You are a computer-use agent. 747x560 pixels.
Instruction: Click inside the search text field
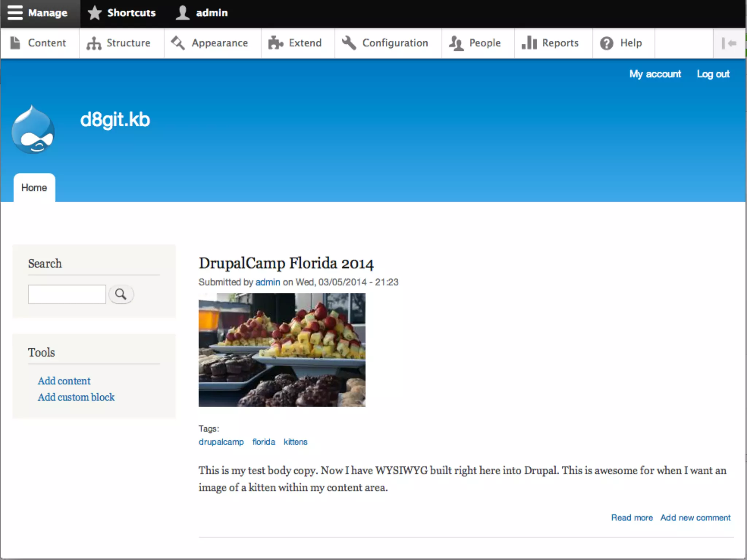pyautogui.click(x=67, y=294)
